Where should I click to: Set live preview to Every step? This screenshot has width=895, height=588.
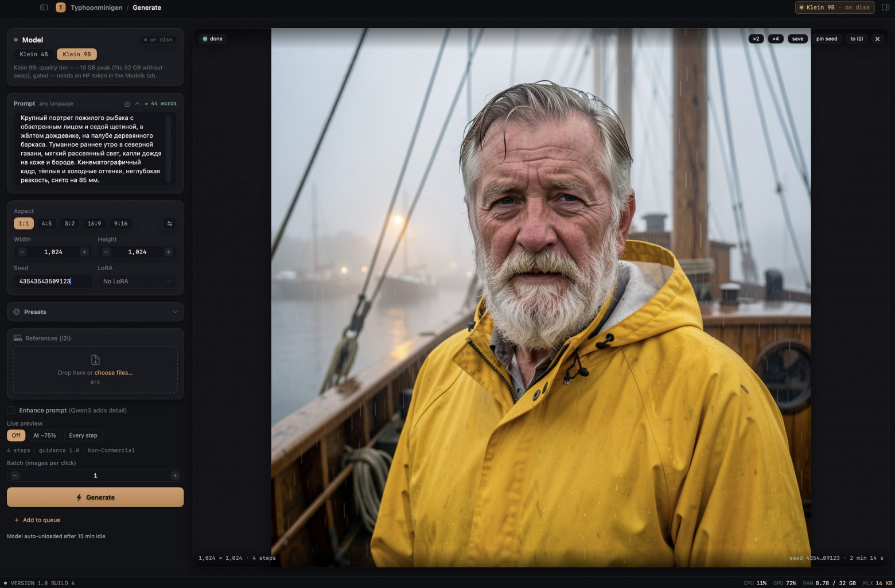click(x=83, y=435)
